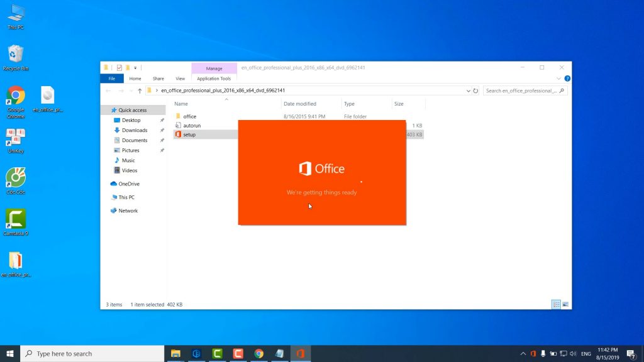Screen dimensions: 644x362
Task: Expand the address bar history dropdown
Action: 468,90
